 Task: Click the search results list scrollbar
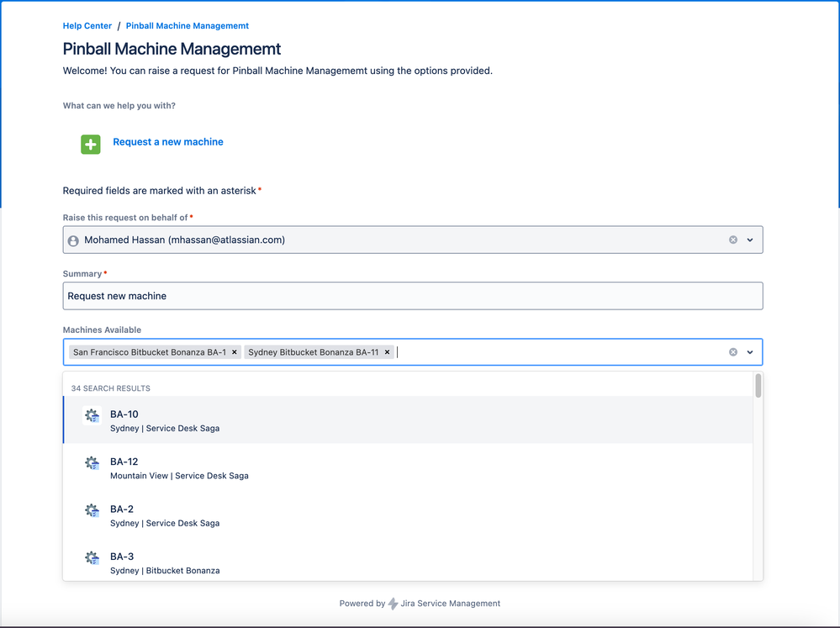(x=758, y=386)
